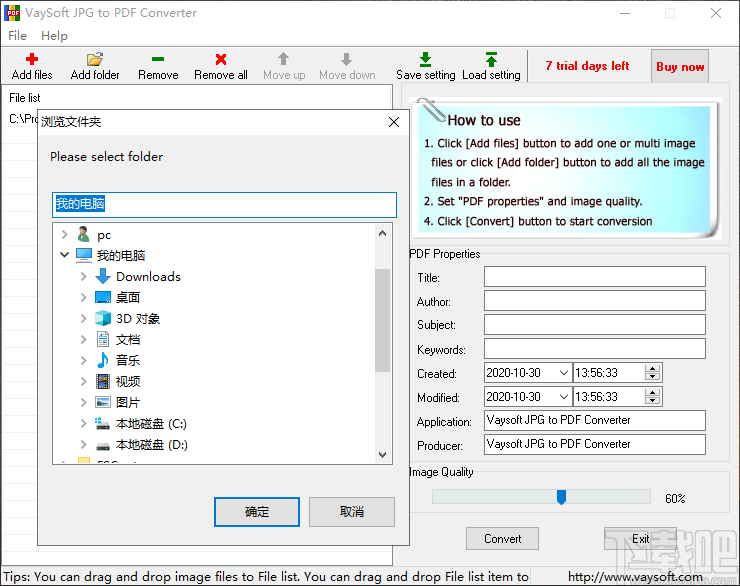740x586 pixels.
Task: Click the Keywords input field
Action: click(595, 349)
